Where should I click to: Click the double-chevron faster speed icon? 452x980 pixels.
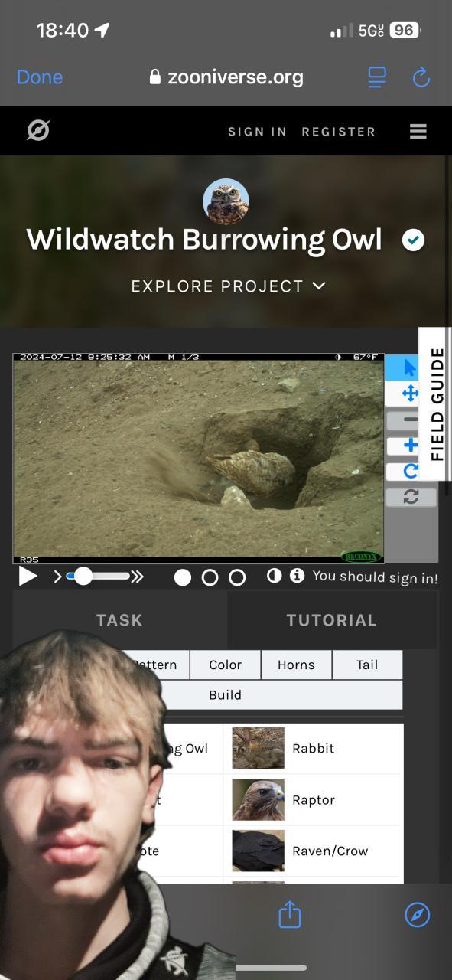point(138,577)
